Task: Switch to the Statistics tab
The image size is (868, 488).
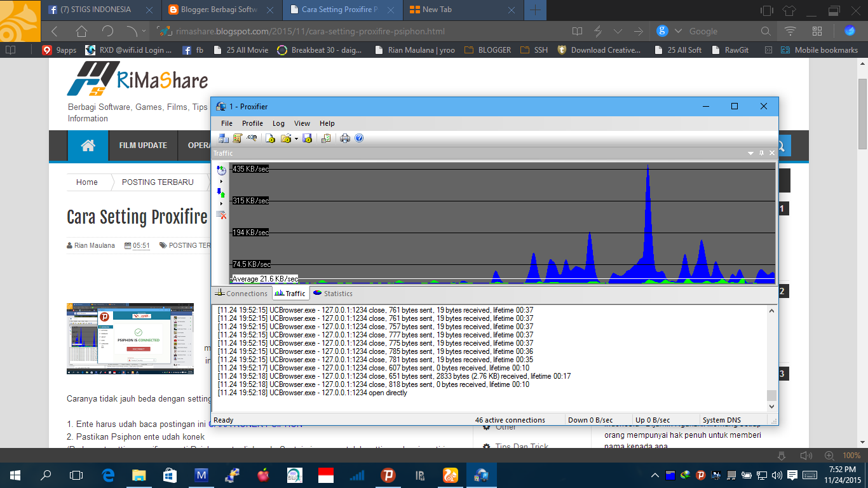Action: 333,294
